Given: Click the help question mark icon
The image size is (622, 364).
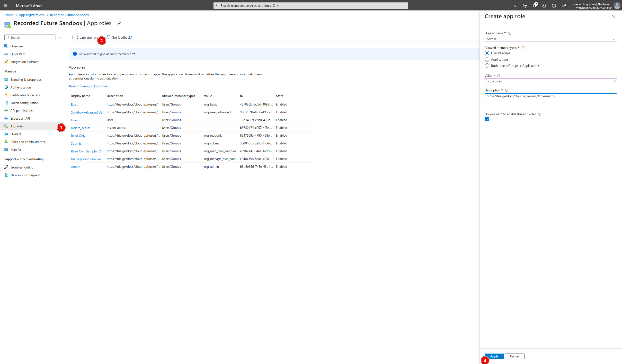Looking at the screenshot, I should [554, 6].
